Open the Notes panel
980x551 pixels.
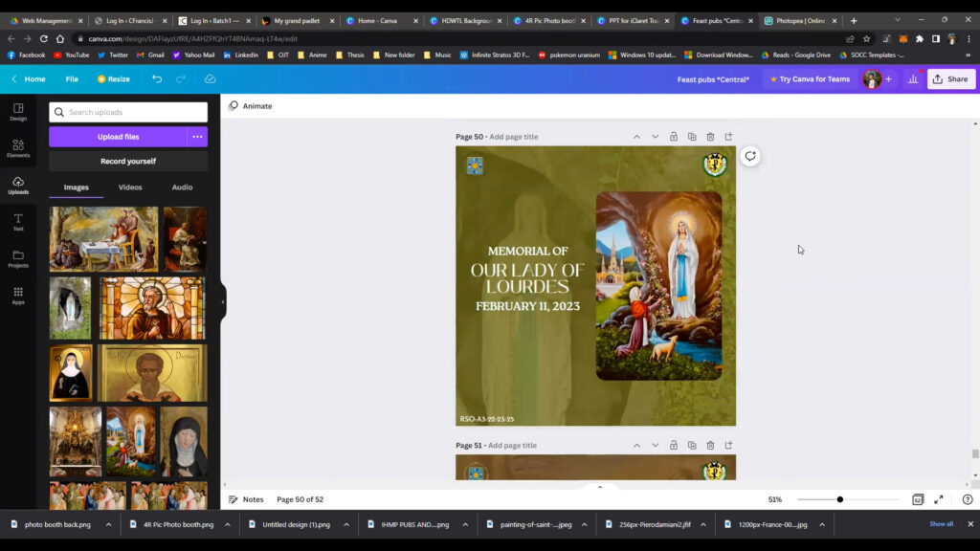(x=246, y=499)
